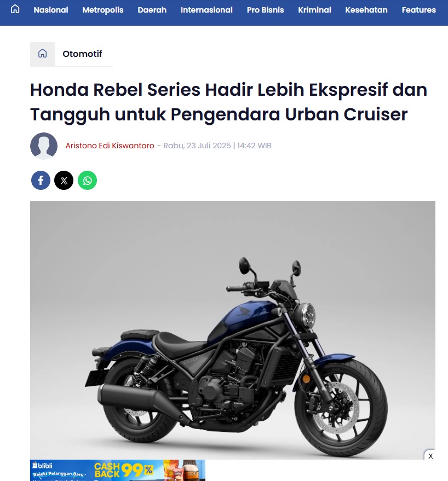
Task: Open the Blibli cashback 99% ad banner
Action: click(x=118, y=470)
